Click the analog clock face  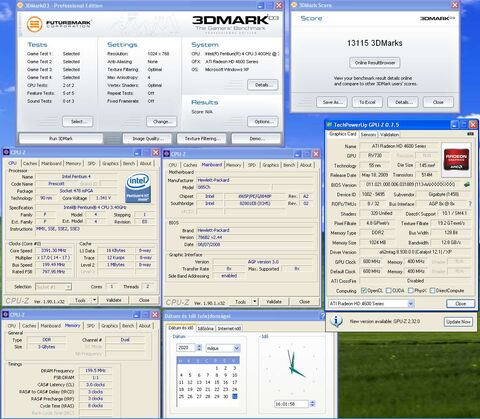[x=292, y=369]
